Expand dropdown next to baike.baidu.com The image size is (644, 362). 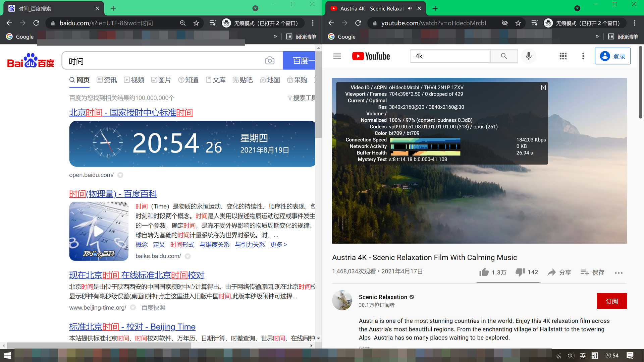tap(188, 256)
